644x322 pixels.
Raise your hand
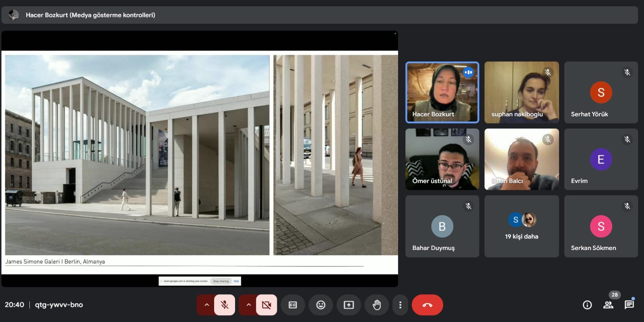click(377, 305)
